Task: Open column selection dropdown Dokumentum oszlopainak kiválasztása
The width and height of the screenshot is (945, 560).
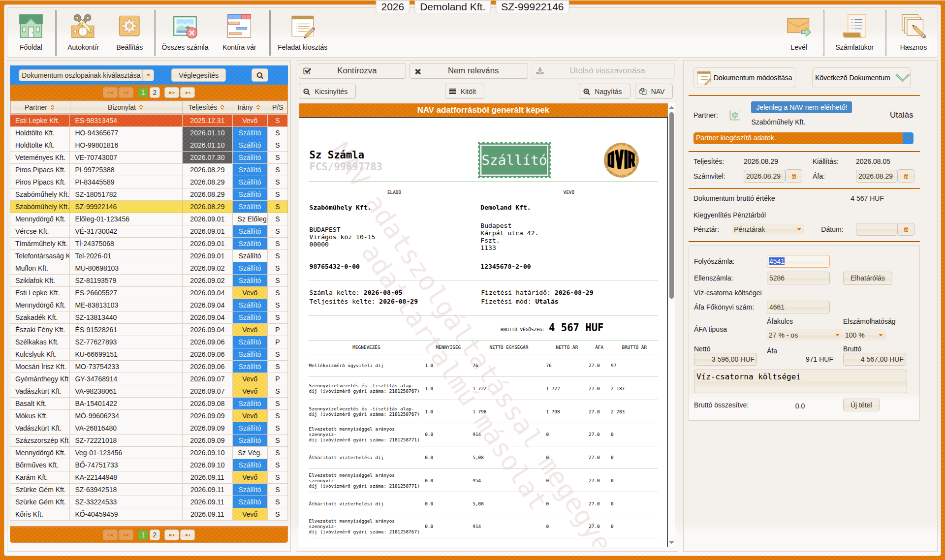Action: (87, 75)
